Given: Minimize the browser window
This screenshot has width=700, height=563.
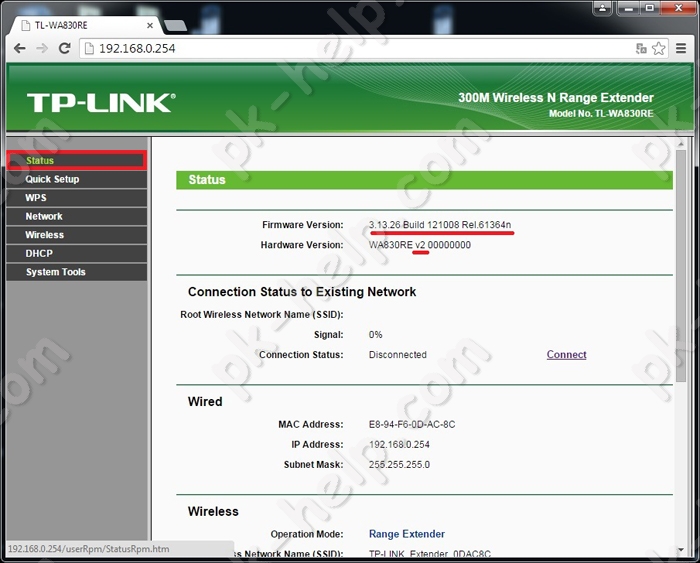Looking at the screenshot, I should point(629,8).
